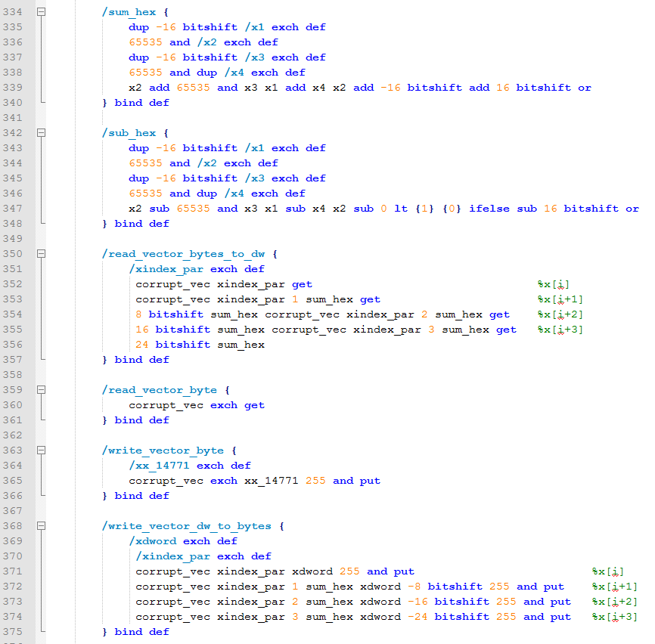Collapse the sum_hex block fold marker
This screenshot has width=655, height=644.
pos(42,12)
